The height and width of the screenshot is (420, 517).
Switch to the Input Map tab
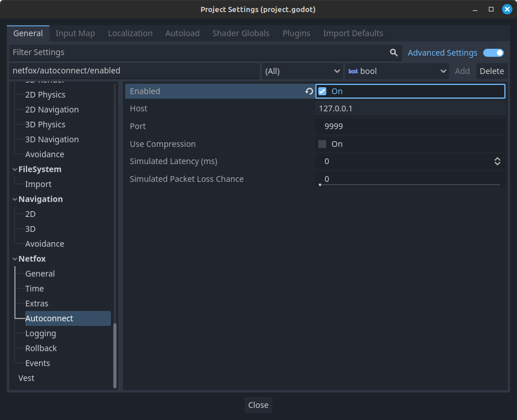coord(75,33)
